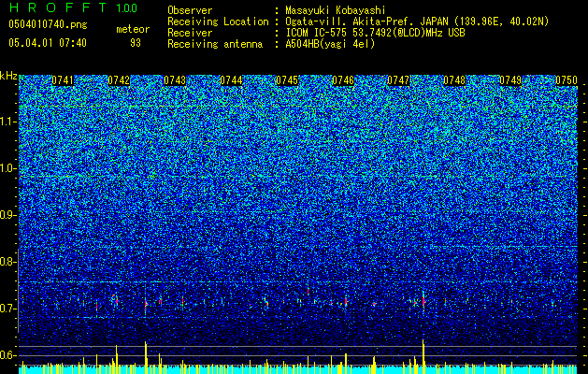Image resolution: width=588 pixels, height=374 pixels.
Task: Click the 0748 time marker
Action: pyautogui.click(x=454, y=80)
